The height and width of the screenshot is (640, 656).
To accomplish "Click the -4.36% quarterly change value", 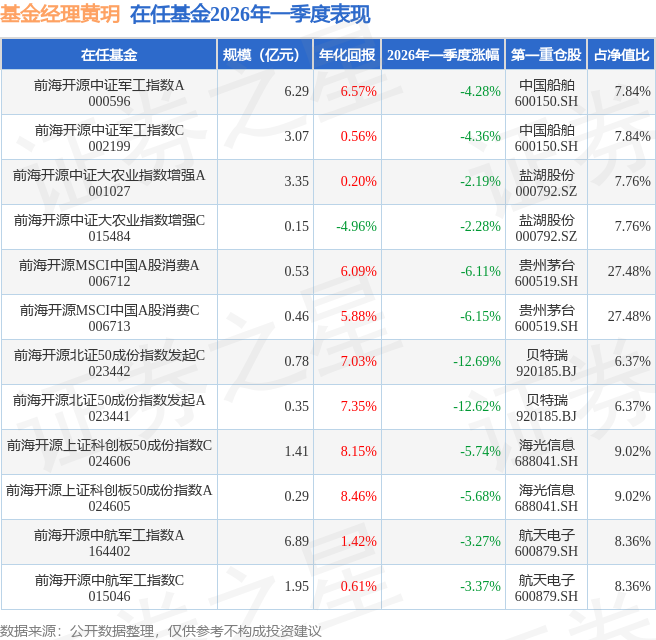I will coord(480,136).
